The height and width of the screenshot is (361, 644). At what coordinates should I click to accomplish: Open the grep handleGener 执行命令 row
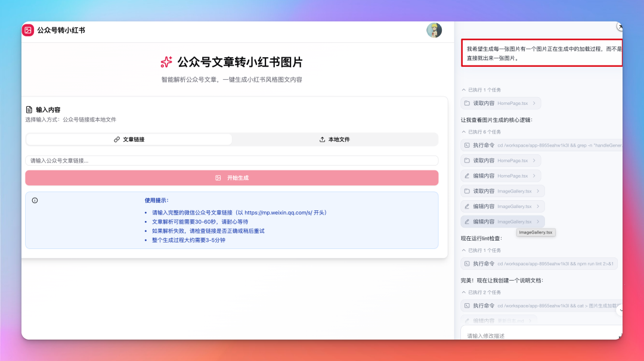[541, 145]
